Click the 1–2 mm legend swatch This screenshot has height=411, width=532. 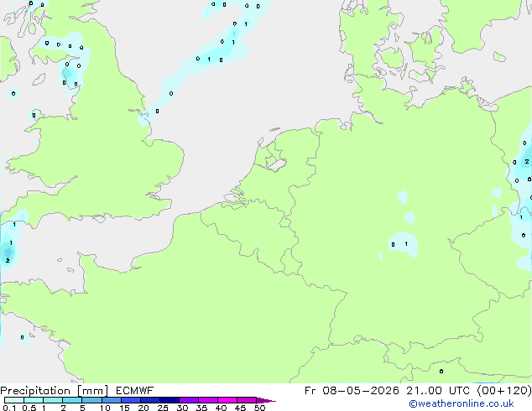coord(53,400)
